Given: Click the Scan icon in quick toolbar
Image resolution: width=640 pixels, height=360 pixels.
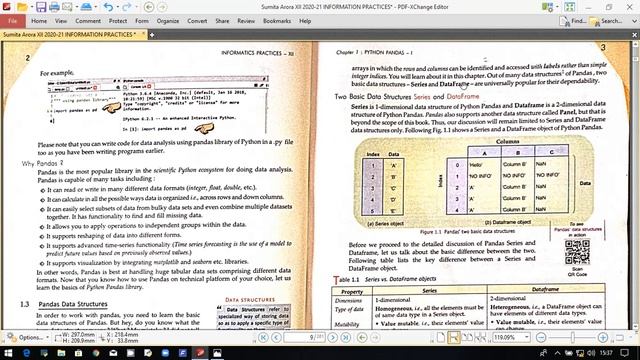Looking at the screenshot, I should (x=86, y=7).
